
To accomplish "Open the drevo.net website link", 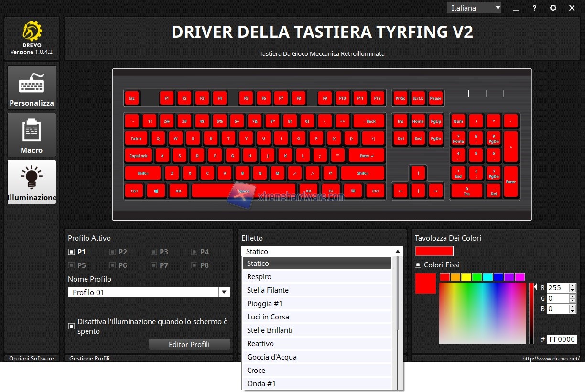I will [551, 358].
